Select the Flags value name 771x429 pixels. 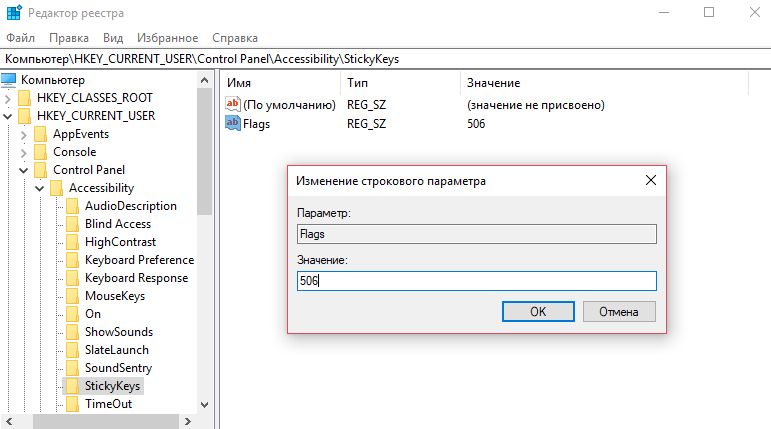click(x=257, y=123)
